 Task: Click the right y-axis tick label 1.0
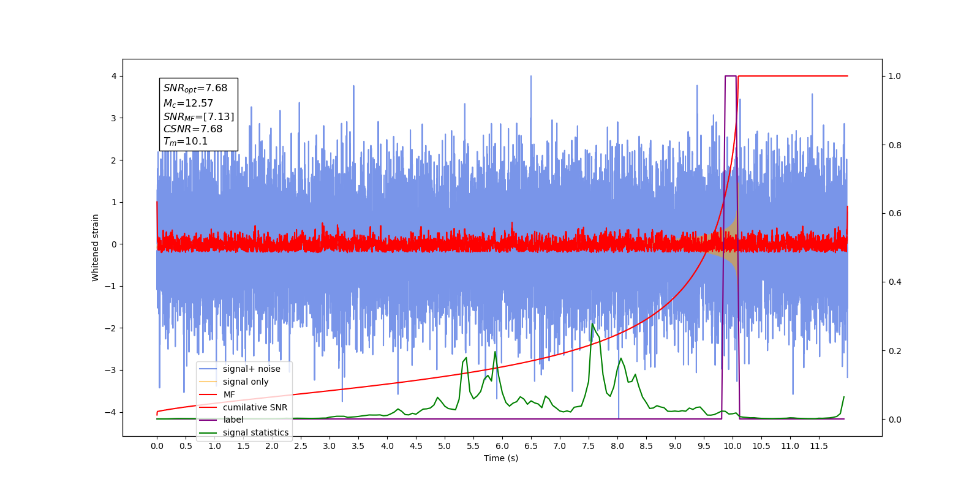pyautogui.click(x=895, y=77)
